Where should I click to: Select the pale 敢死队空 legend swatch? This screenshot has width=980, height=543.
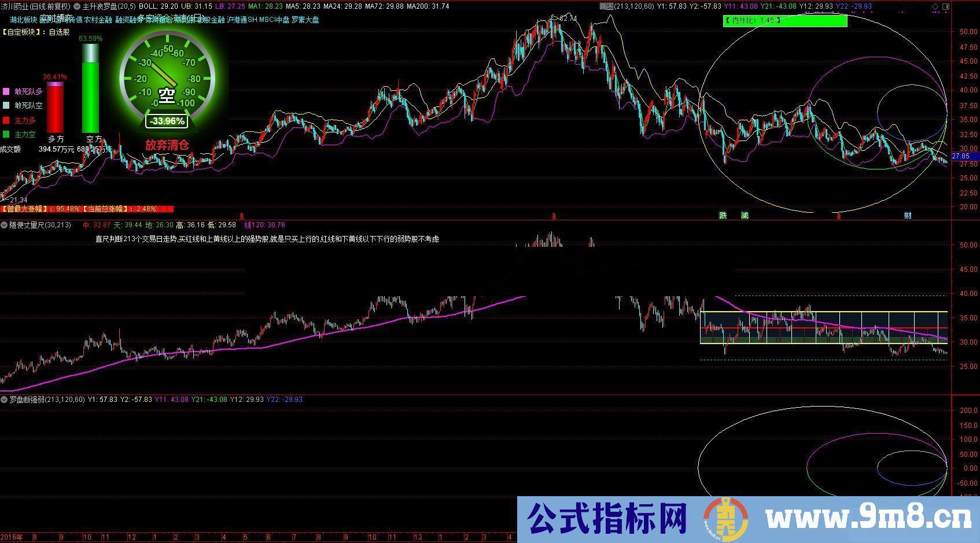pos(6,106)
